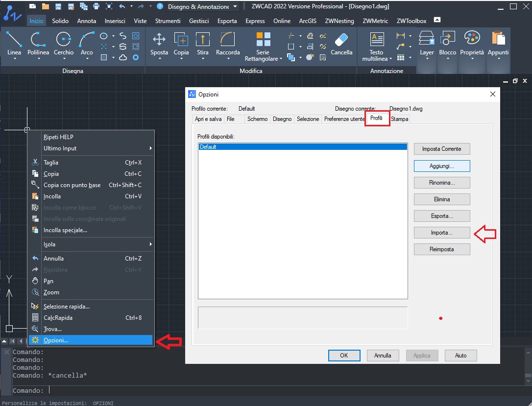The height and width of the screenshot is (406, 532).
Task: Expand the Ultimo Input submenu arrow
Action: pyautogui.click(x=151, y=148)
